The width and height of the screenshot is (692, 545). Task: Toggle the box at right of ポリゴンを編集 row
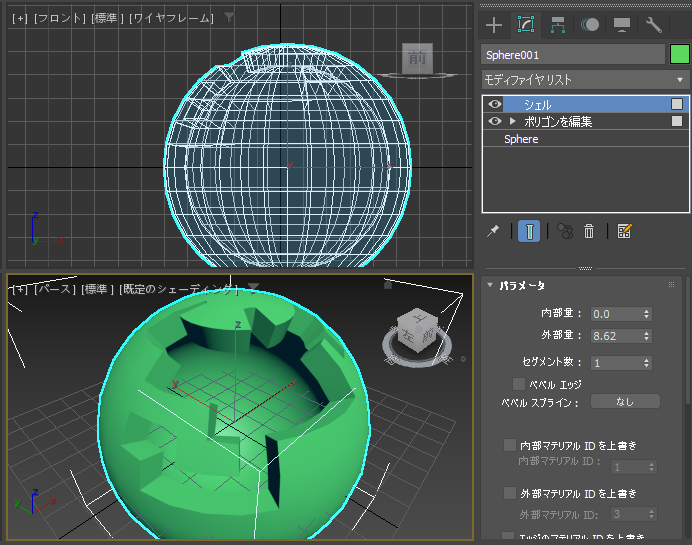click(677, 121)
